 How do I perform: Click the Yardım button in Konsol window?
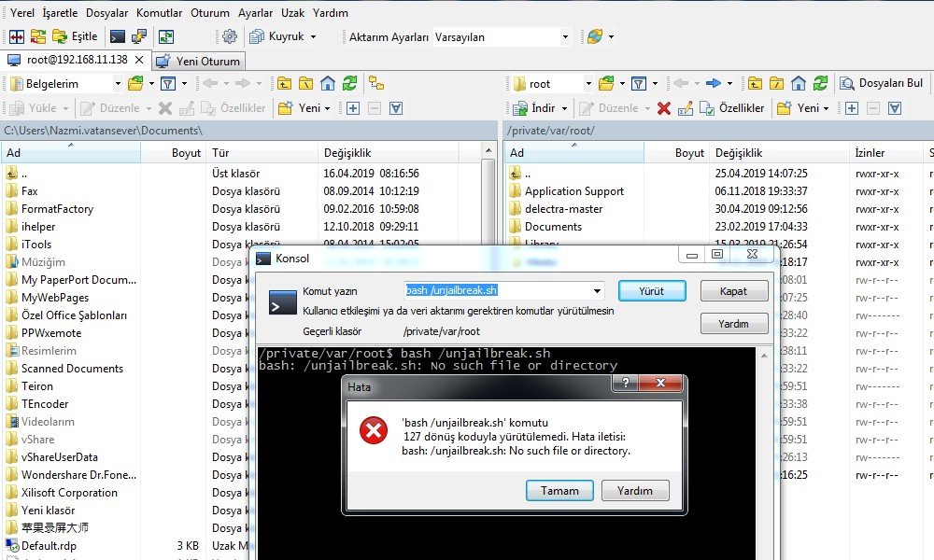click(733, 324)
